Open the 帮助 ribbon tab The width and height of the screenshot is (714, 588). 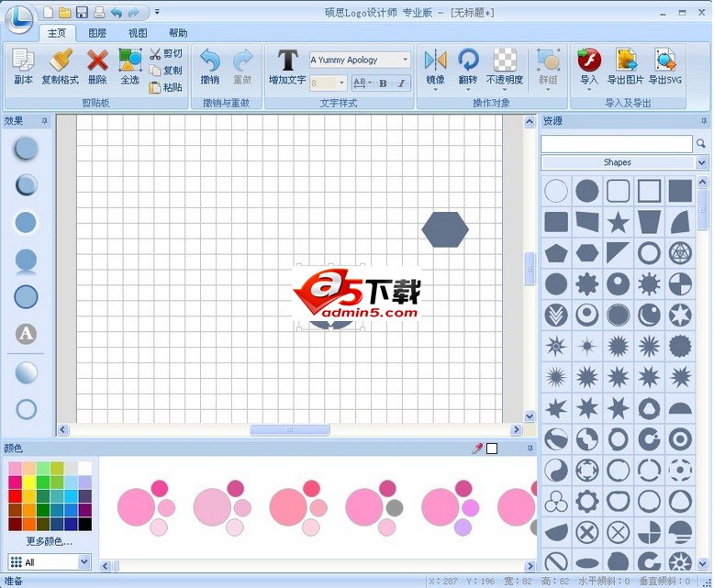pyautogui.click(x=177, y=33)
